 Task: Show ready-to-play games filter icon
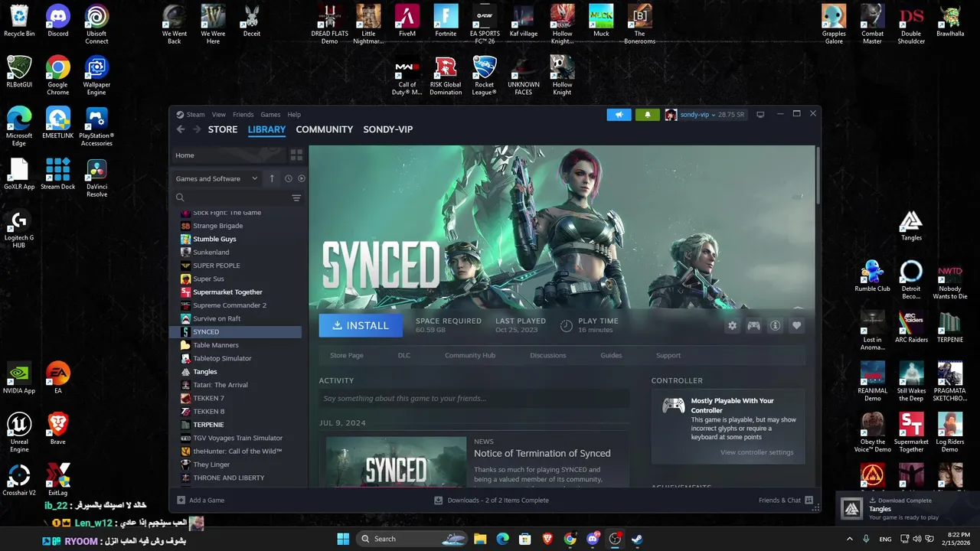click(302, 178)
